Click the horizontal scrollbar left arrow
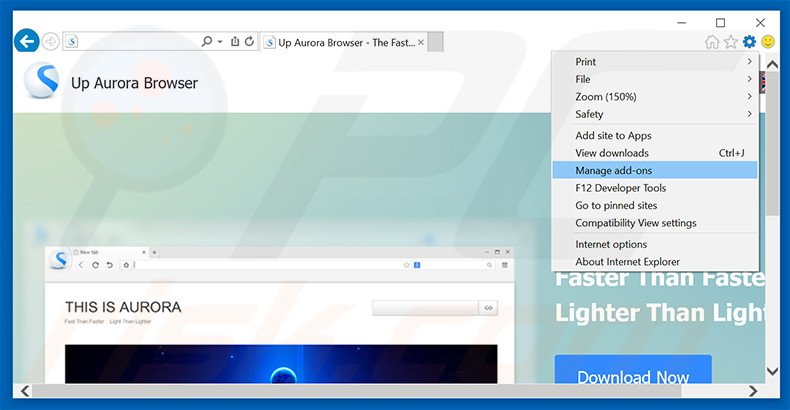This screenshot has height=410, width=790. 25,391
